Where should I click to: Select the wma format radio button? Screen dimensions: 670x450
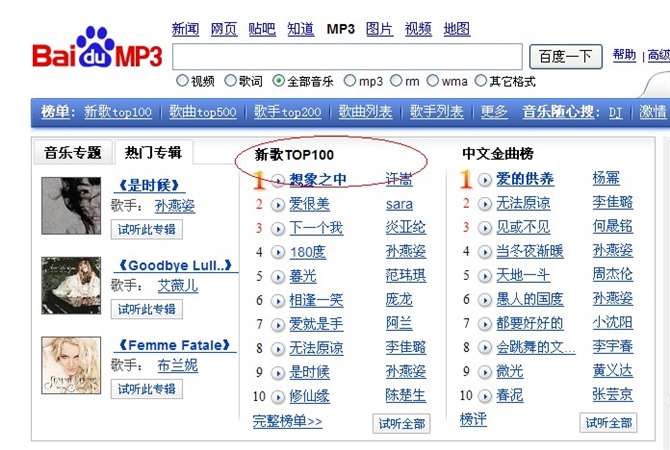coord(433,80)
